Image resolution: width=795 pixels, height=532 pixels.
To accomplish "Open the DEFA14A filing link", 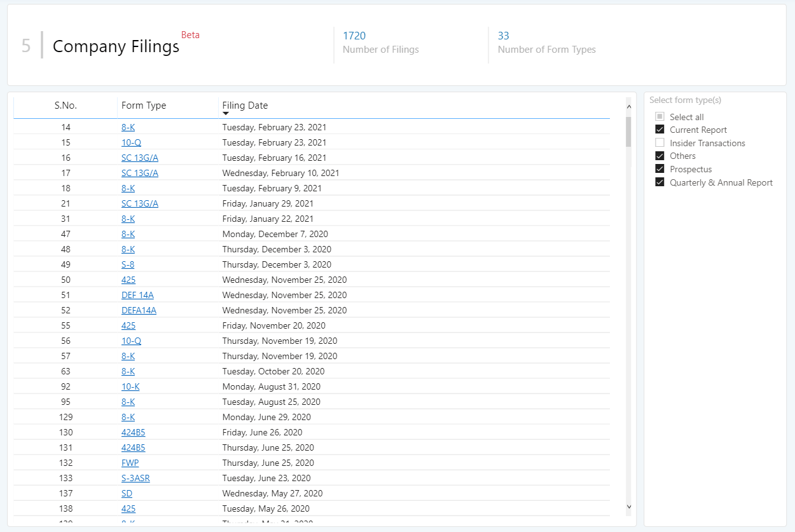I will pyautogui.click(x=139, y=310).
